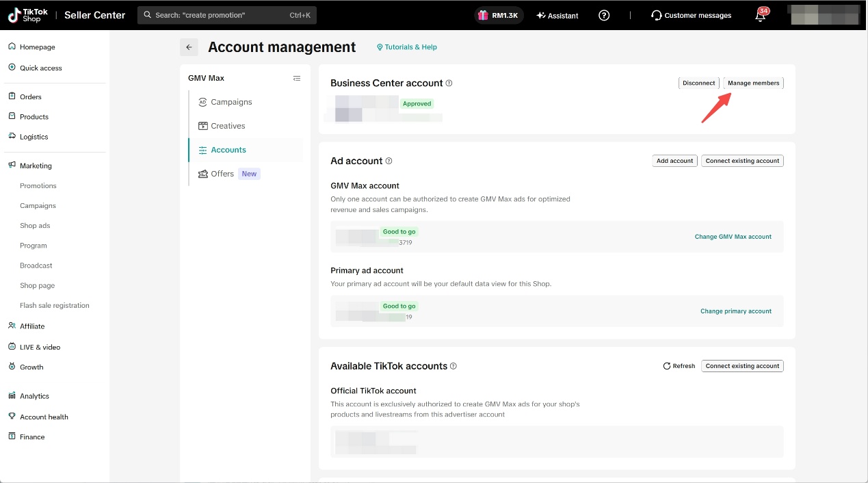Click the Growth icon
The height and width of the screenshot is (483, 868).
pyautogui.click(x=12, y=366)
